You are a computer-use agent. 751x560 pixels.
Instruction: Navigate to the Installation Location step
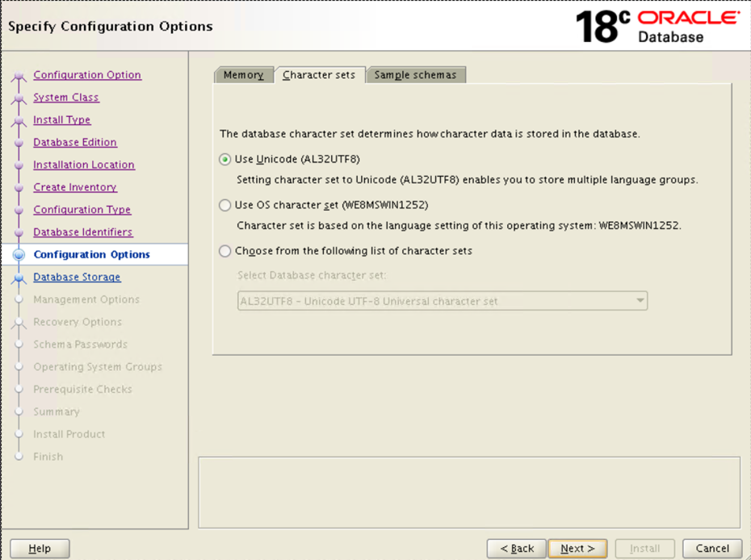click(83, 165)
